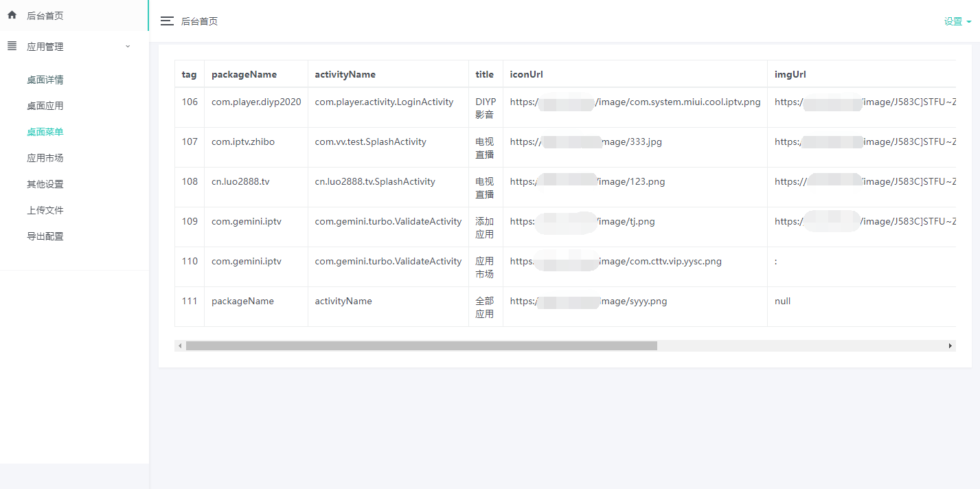Screen dimensions: 980x489
Task: Click the com.player.diyp2020 package cell
Action: [256, 102]
